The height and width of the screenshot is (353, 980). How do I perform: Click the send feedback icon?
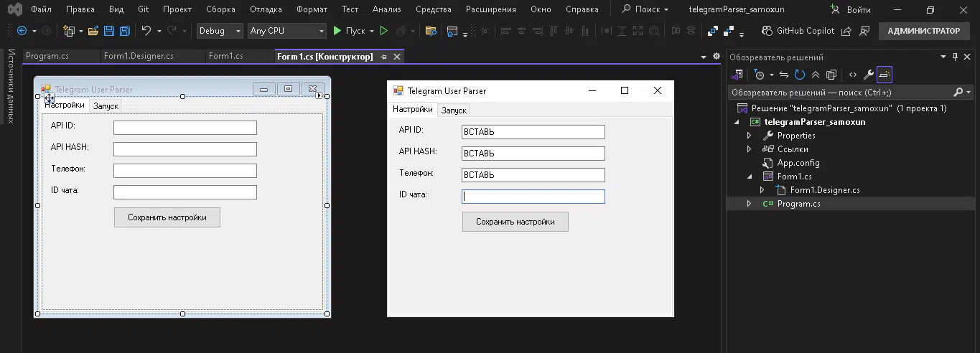coord(864,31)
